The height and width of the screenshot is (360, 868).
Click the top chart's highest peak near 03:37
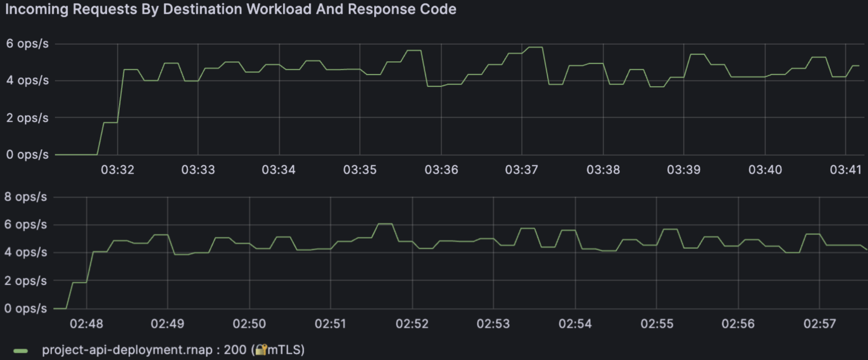[x=535, y=48]
